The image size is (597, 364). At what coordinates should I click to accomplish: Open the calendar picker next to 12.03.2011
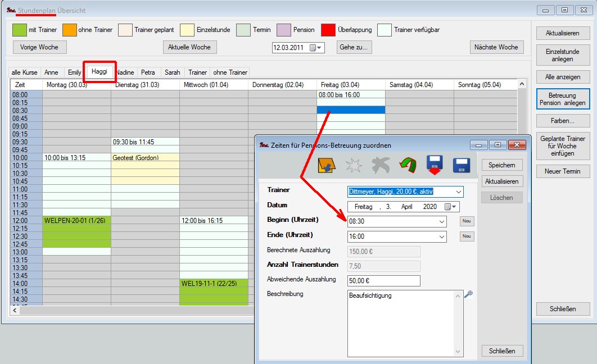(x=316, y=48)
